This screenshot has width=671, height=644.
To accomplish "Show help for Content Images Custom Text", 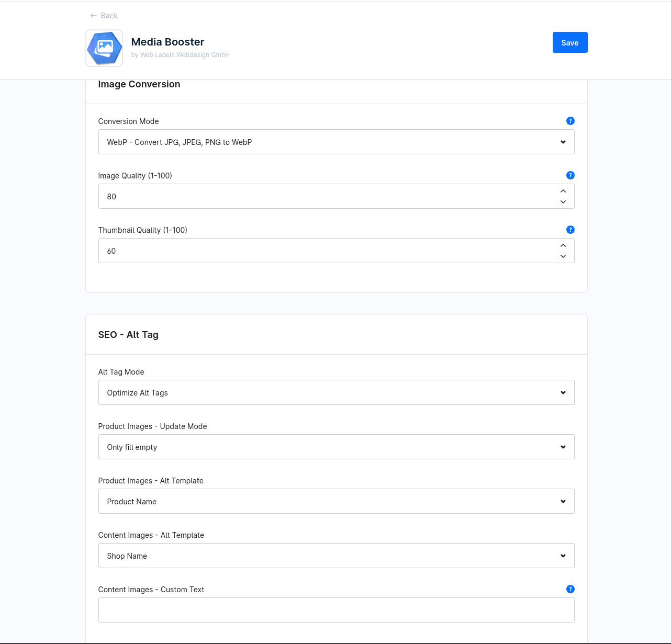I will click(571, 589).
